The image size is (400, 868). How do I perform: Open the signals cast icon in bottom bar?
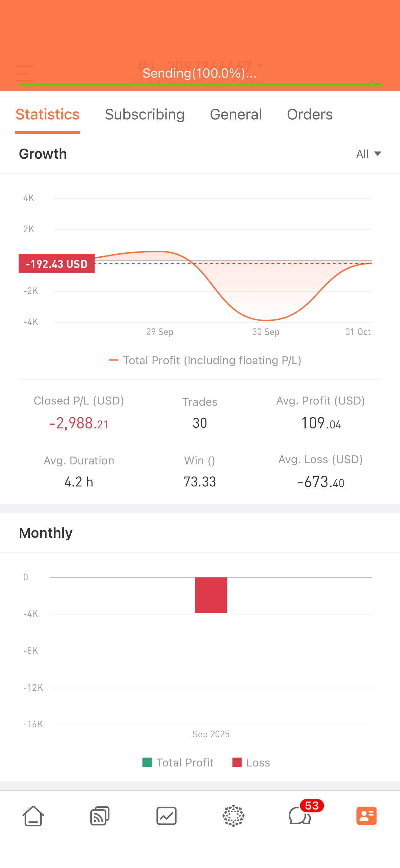(100, 816)
